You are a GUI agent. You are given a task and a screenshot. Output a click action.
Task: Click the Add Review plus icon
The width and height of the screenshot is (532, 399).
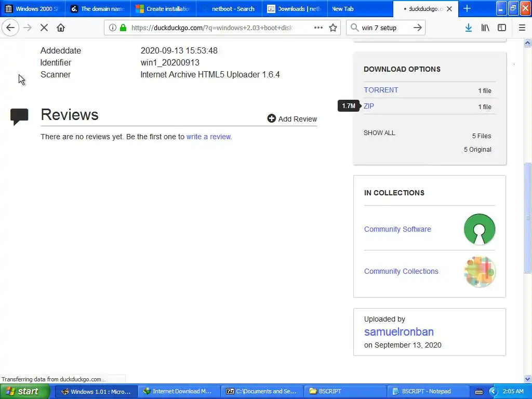click(271, 118)
